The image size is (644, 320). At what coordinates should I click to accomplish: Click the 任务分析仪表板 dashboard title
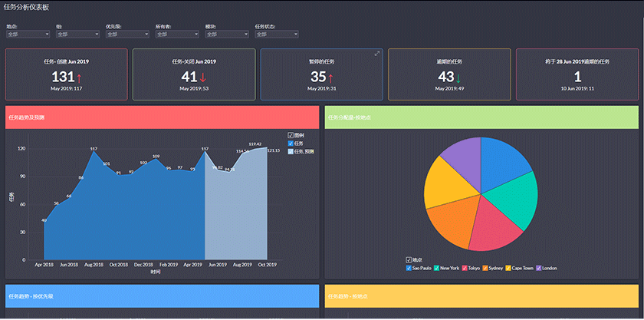click(x=27, y=8)
